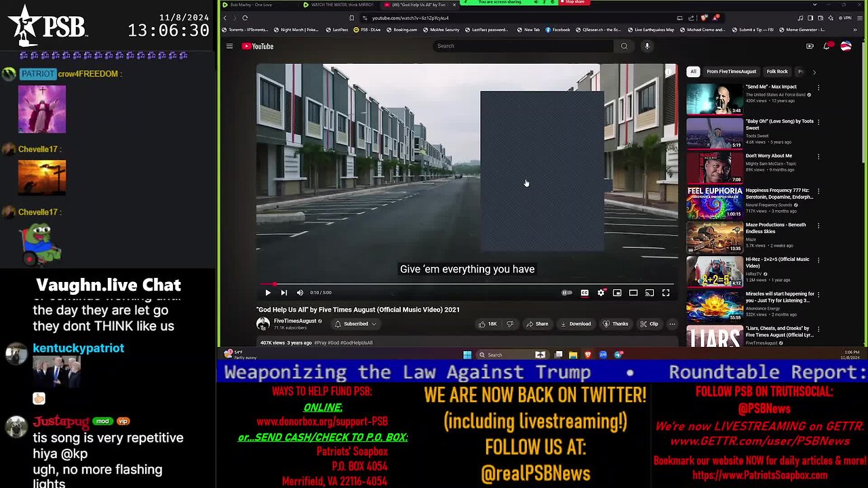The width and height of the screenshot is (868, 488).
Task: Open Hi-Rez 2+2=5 video thumbnail
Action: click(x=715, y=270)
